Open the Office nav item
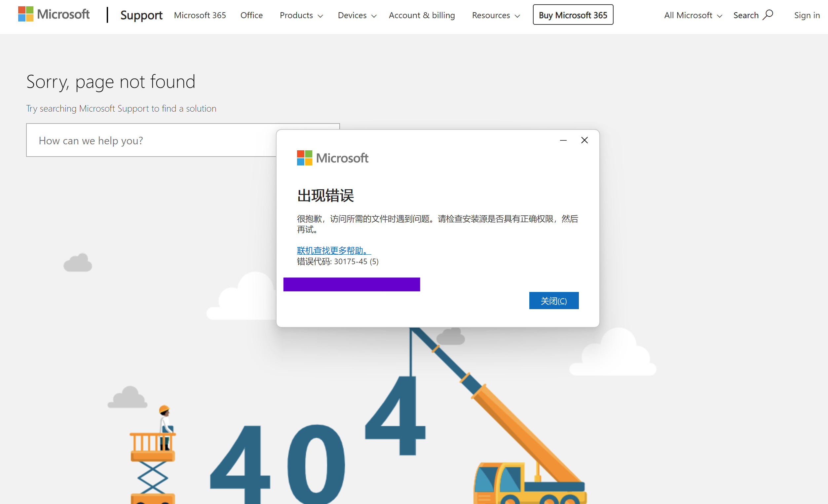 252,16
